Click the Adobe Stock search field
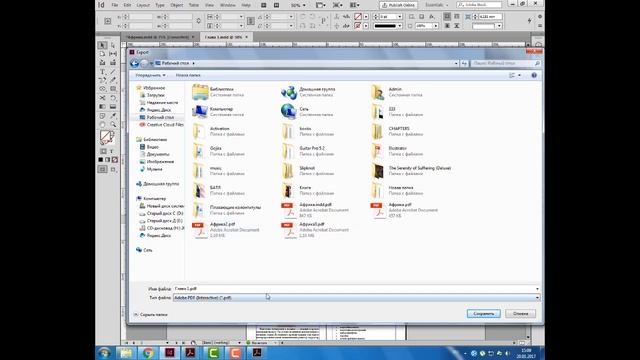The width and height of the screenshot is (640, 360). [479, 4]
